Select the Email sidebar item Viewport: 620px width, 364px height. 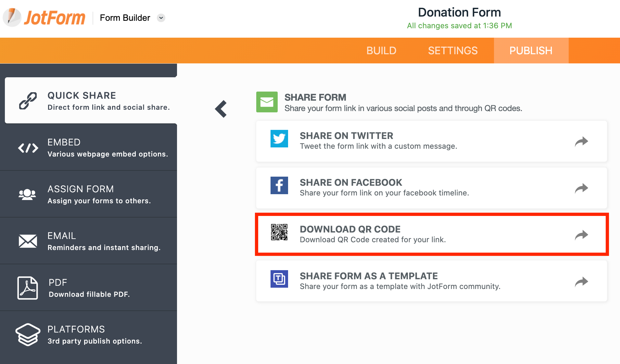point(88,241)
